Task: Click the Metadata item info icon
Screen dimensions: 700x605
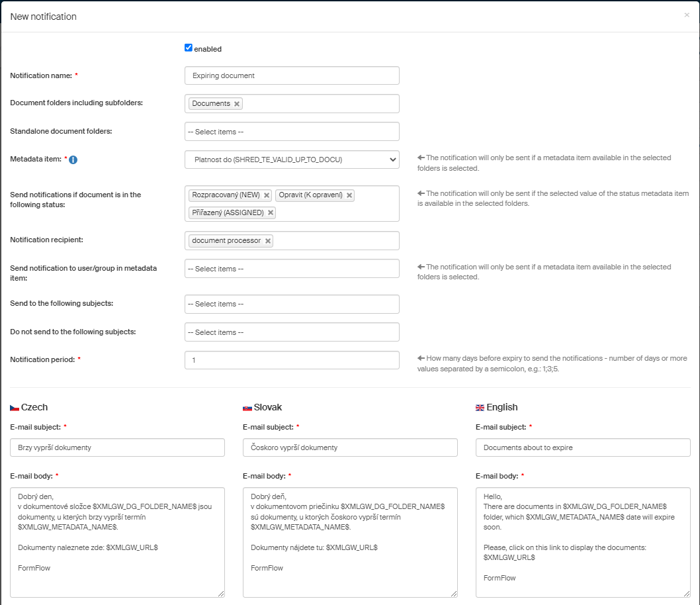Action: (x=73, y=160)
